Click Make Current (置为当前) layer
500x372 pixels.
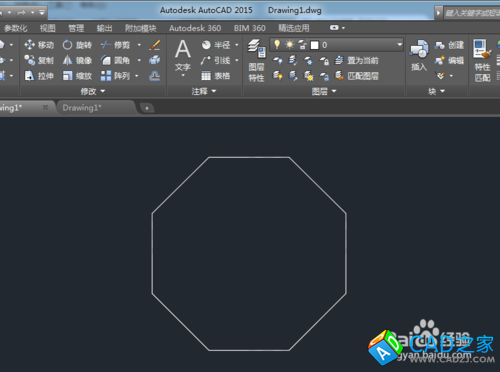(x=357, y=60)
